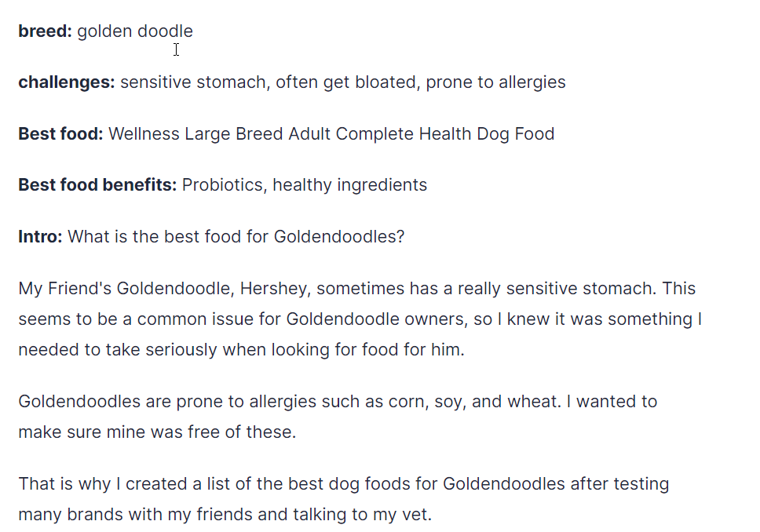This screenshot has height=532, width=760.
Task: Click on the word 'Probiotics'
Action: click(x=225, y=185)
